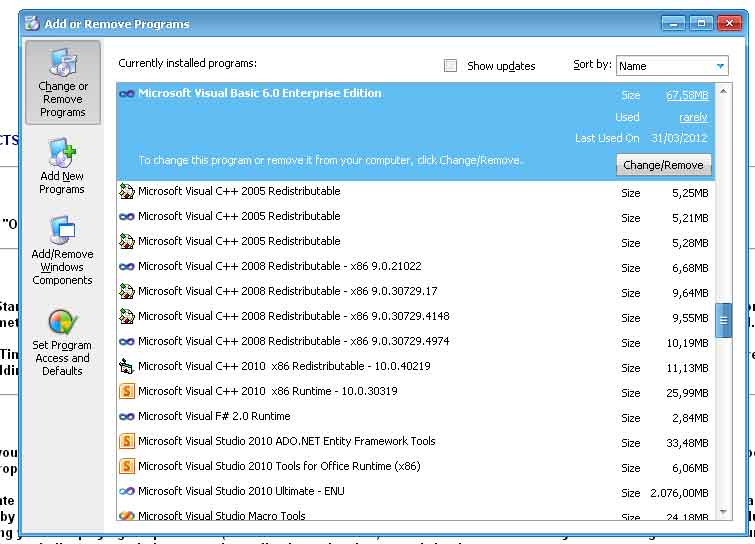The image size is (755, 544).
Task: Click icon of Visual Studio Macro Tools
Action: click(x=127, y=516)
